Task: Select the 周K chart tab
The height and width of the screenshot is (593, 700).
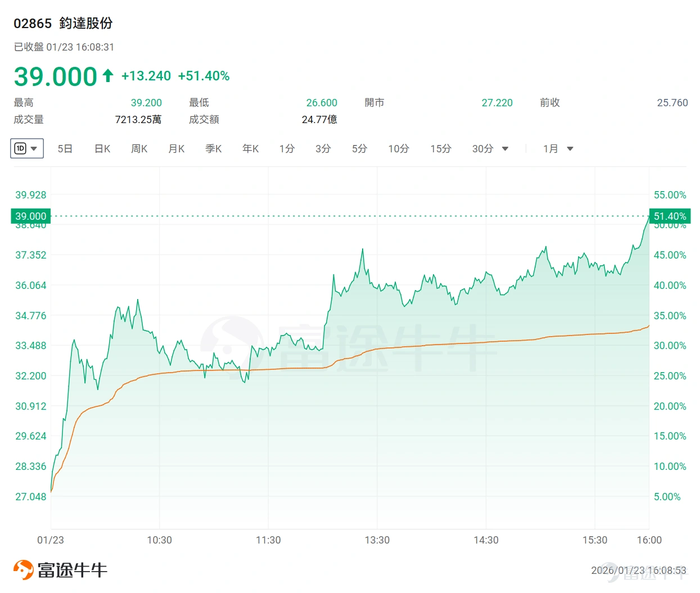Action: click(x=139, y=148)
